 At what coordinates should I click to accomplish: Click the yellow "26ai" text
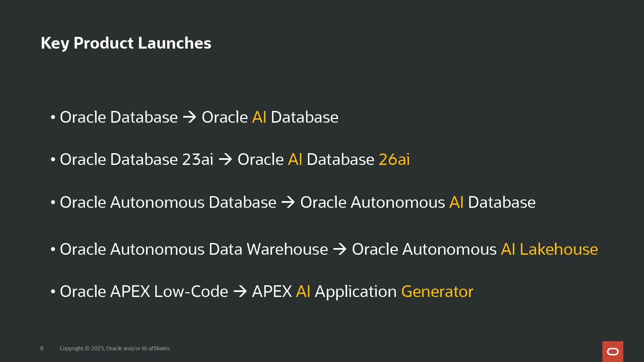point(394,160)
